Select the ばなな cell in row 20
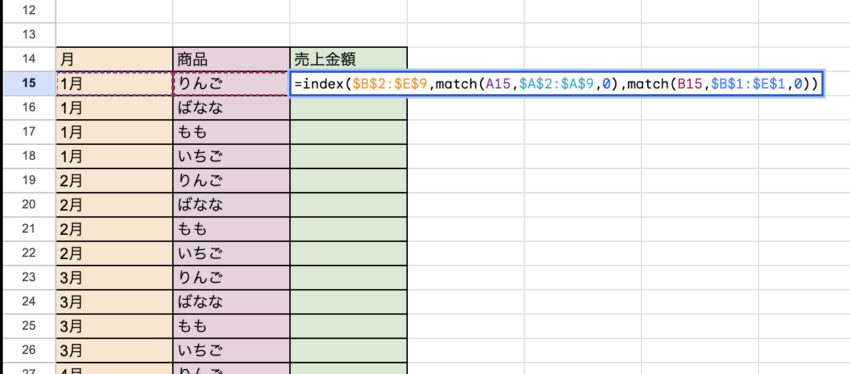This screenshot has width=850, height=374. click(x=231, y=205)
